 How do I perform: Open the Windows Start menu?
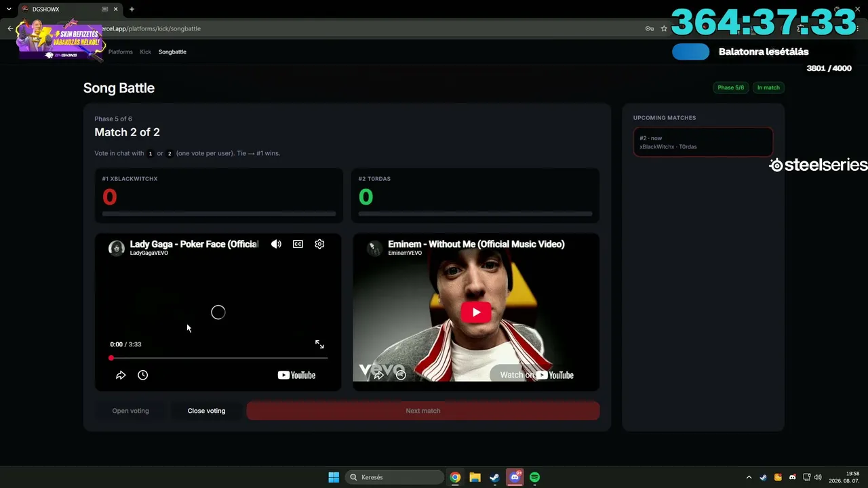coord(334,477)
